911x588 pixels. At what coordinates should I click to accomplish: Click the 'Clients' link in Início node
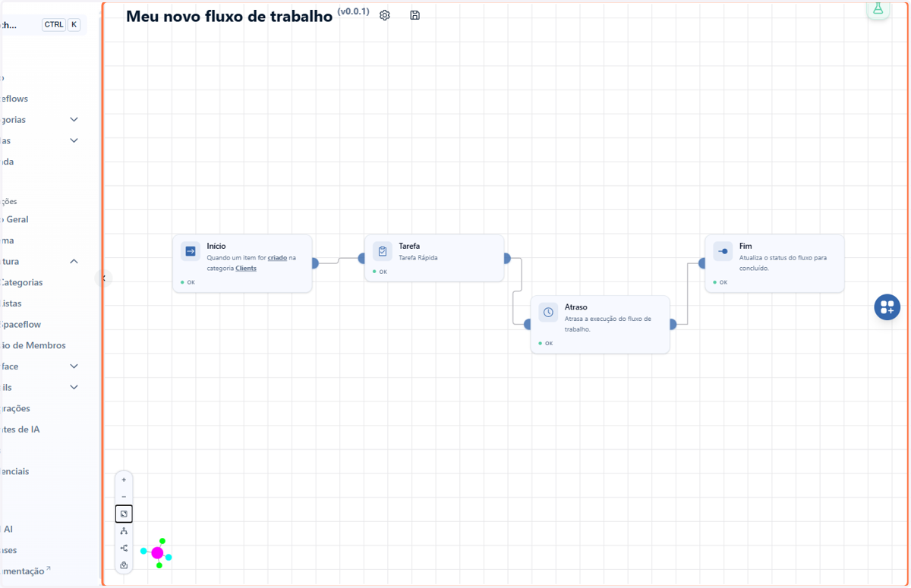click(x=246, y=269)
